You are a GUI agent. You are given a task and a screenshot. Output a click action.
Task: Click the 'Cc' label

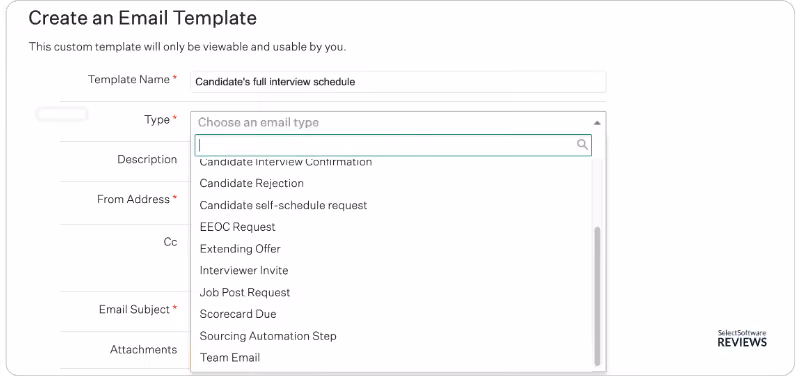[x=170, y=242]
